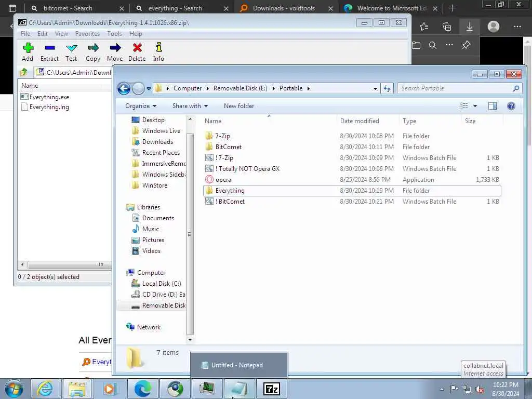Open Edge Favorites star icon
532x399 pixels.
click(424, 26)
